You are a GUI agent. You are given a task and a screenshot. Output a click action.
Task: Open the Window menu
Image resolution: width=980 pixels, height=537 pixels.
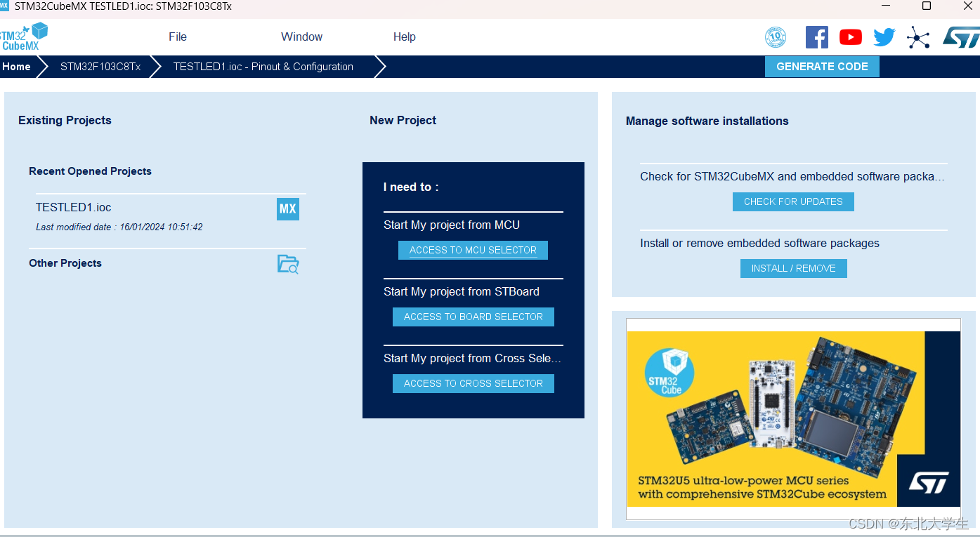tap(302, 37)
